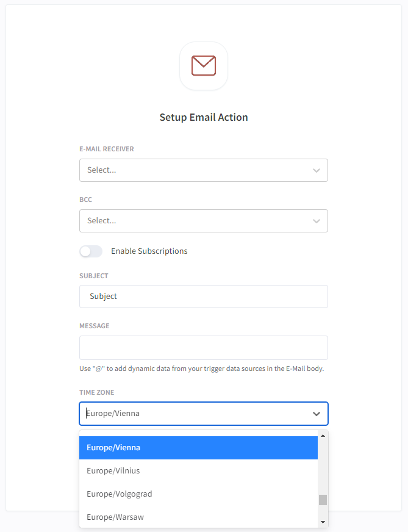Enable Subscriptions toggle switch
This screenshot has height=532, width=408.
91,251
